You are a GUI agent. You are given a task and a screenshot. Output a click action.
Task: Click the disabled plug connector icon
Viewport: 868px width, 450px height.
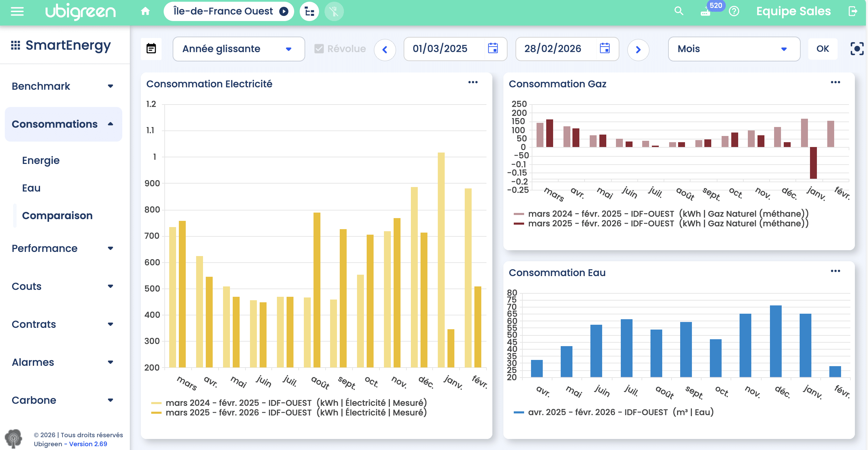[x=334, y=12]
